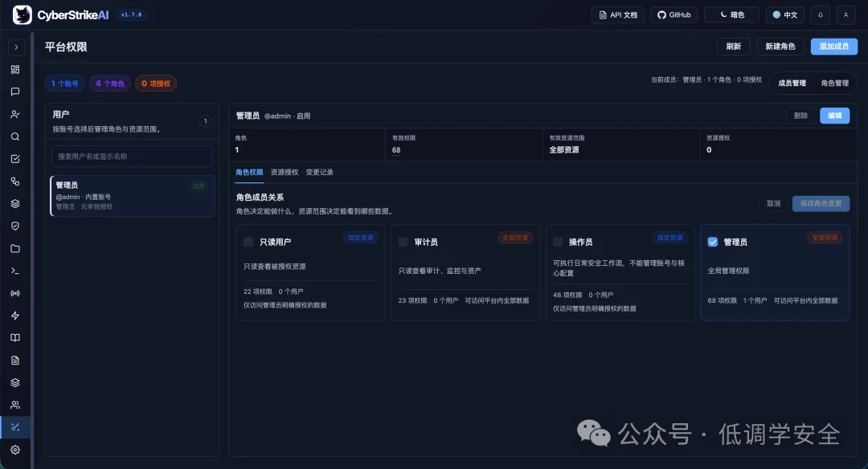
Task: Click the 保存角色变更 button
Action: tap(821, 203)
